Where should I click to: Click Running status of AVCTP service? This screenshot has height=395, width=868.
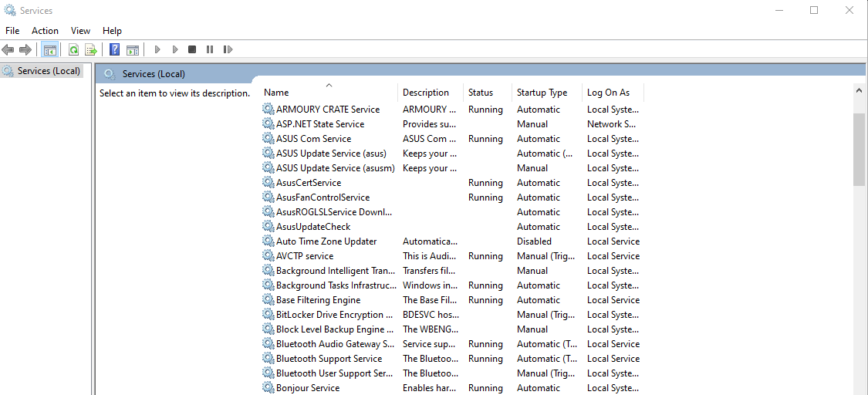point(485,256)
